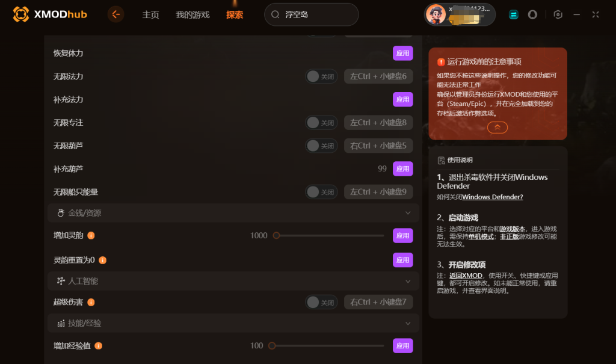
Task: Go to 主页 tab
Action: click(150, 15)
